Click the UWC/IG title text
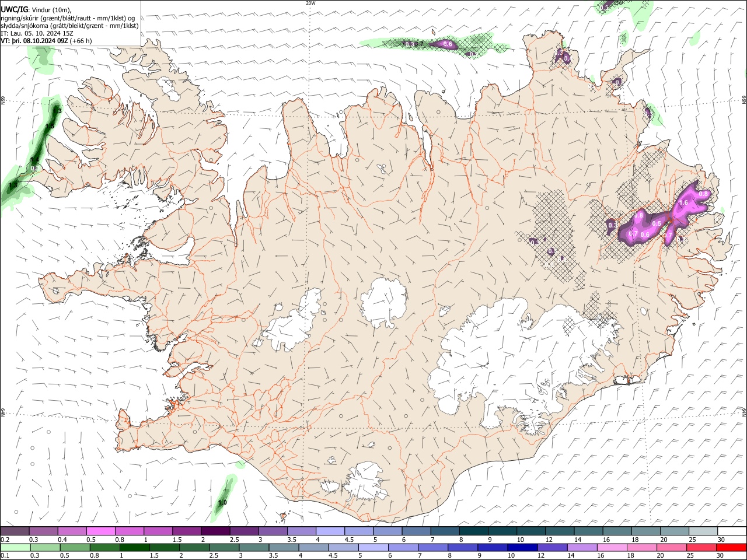Viewport: 747px width, 560px height. (14, 9)
